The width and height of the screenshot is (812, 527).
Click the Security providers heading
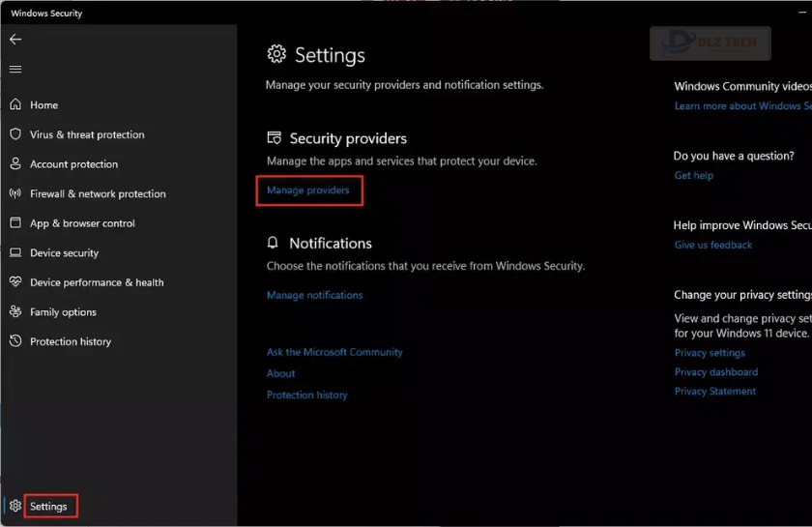pyautogui.click(x=348, y=138)
